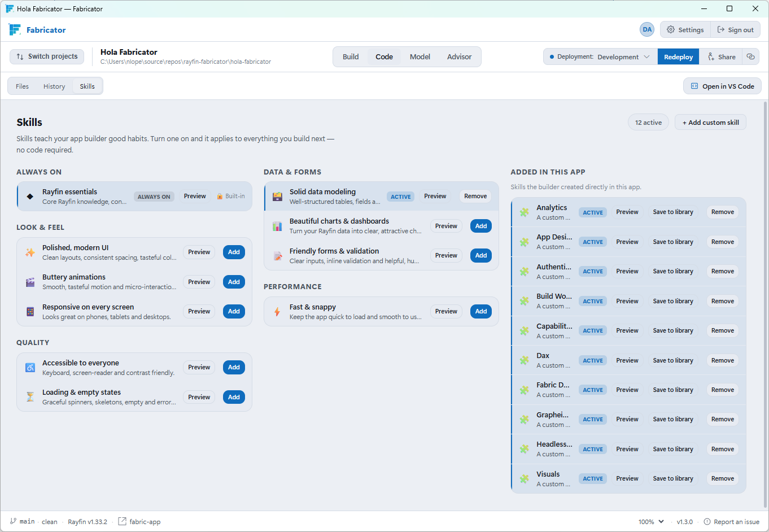Click the Rayfin v1.33.2 status text
Screen dimensions: 769x532
point(88,522)
